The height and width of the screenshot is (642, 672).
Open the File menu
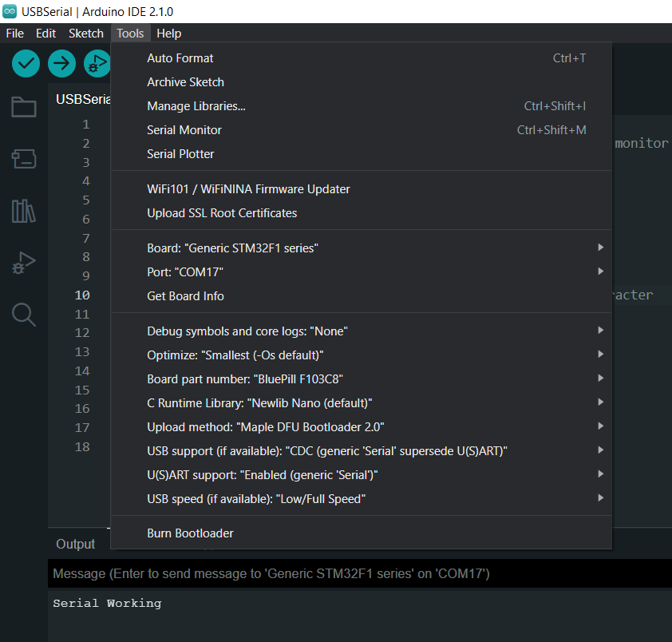click(15, 34)
